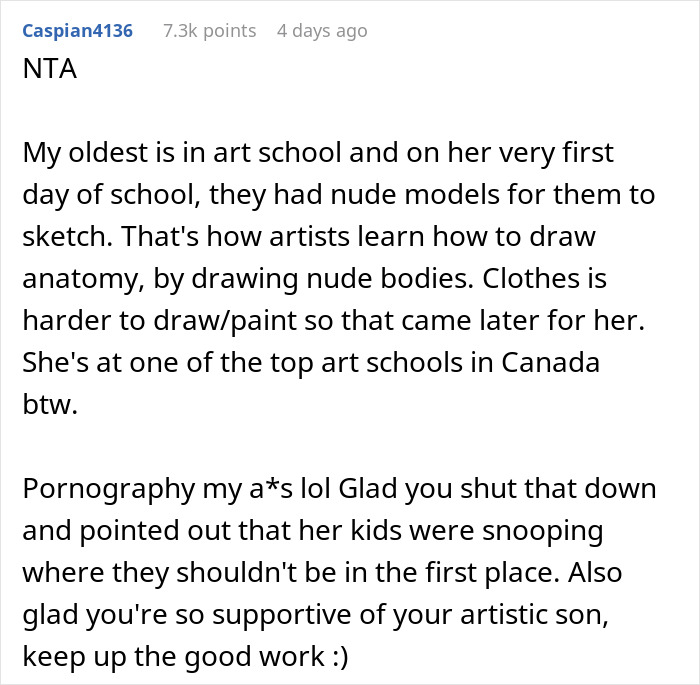Click the word 'Clothes' in the comment
Viewport: 700px width, 685px height.
[554, 278]
